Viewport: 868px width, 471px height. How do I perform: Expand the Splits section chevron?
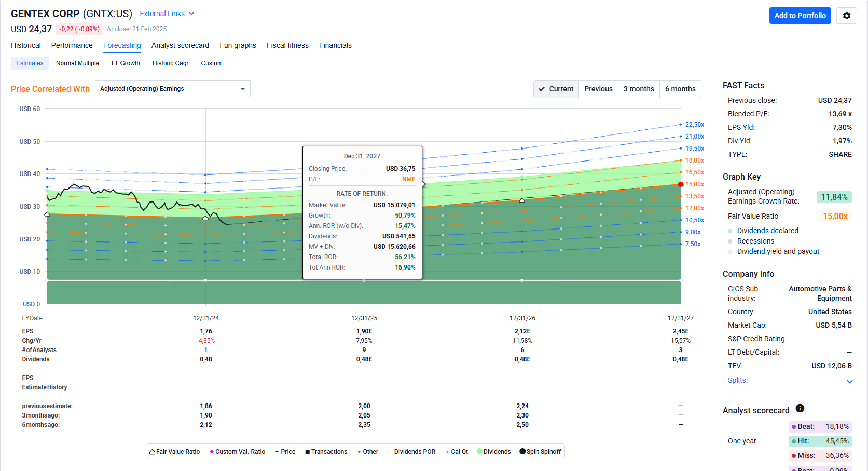pos(849,381)
